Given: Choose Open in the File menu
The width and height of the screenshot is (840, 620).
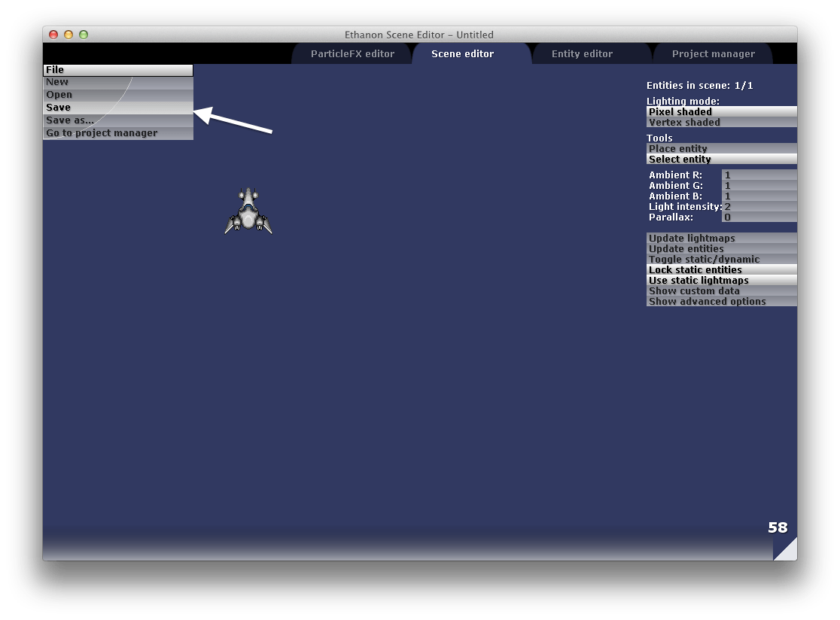Looking at the screenshot, I should tap(117, 95).
